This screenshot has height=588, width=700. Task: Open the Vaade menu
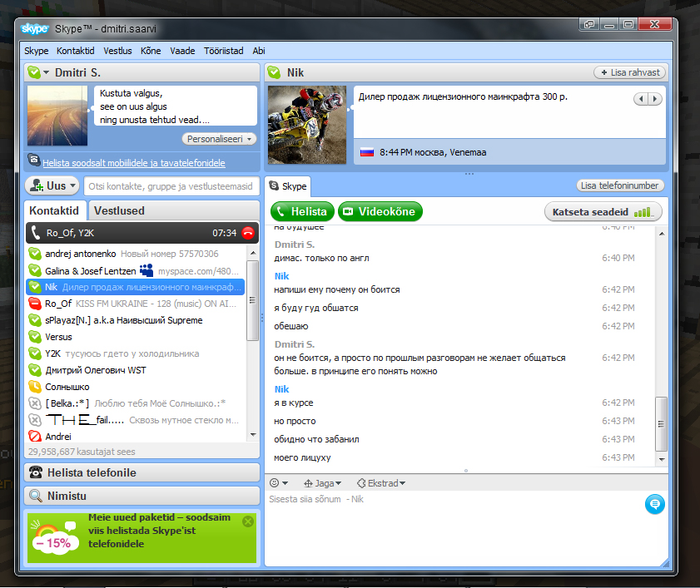tap(182, 51)
